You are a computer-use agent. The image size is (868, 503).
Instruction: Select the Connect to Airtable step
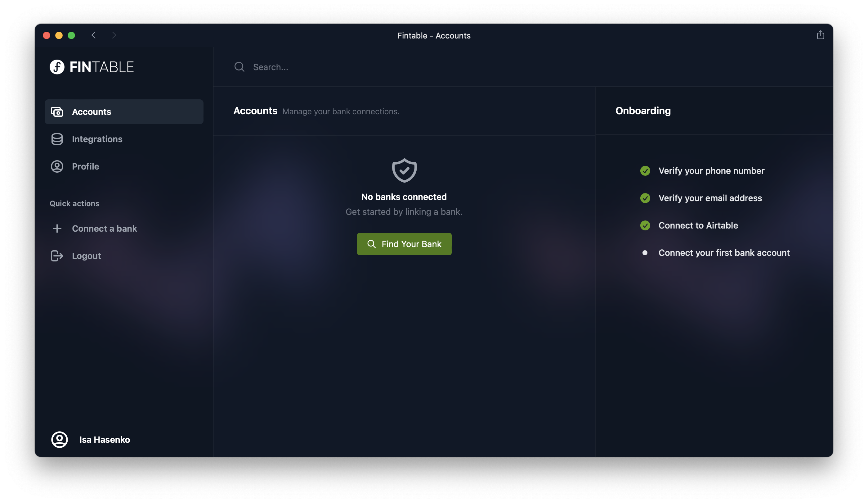click(698, 225)
